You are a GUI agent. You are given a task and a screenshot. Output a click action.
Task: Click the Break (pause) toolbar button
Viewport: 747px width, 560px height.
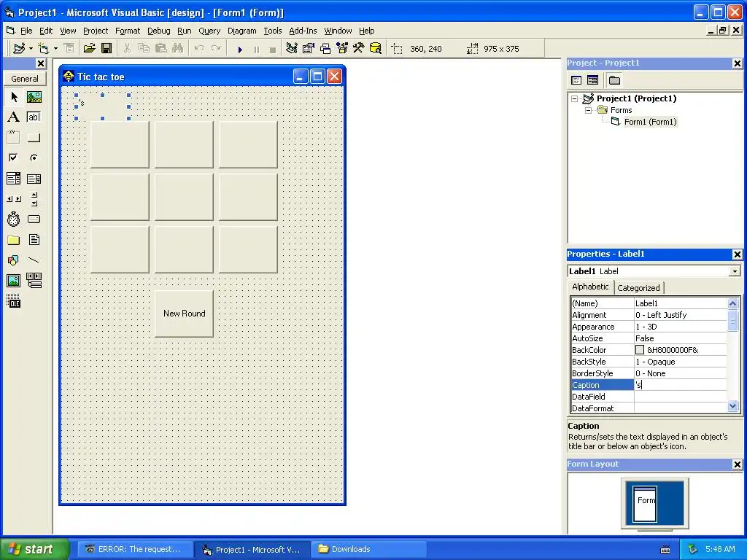pos(256,49)
